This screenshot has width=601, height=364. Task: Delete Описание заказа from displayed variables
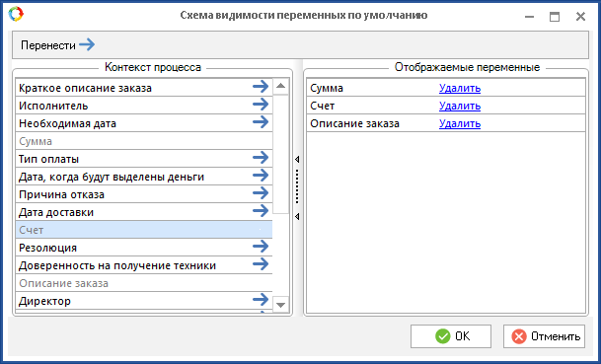[x=460, y=123]
